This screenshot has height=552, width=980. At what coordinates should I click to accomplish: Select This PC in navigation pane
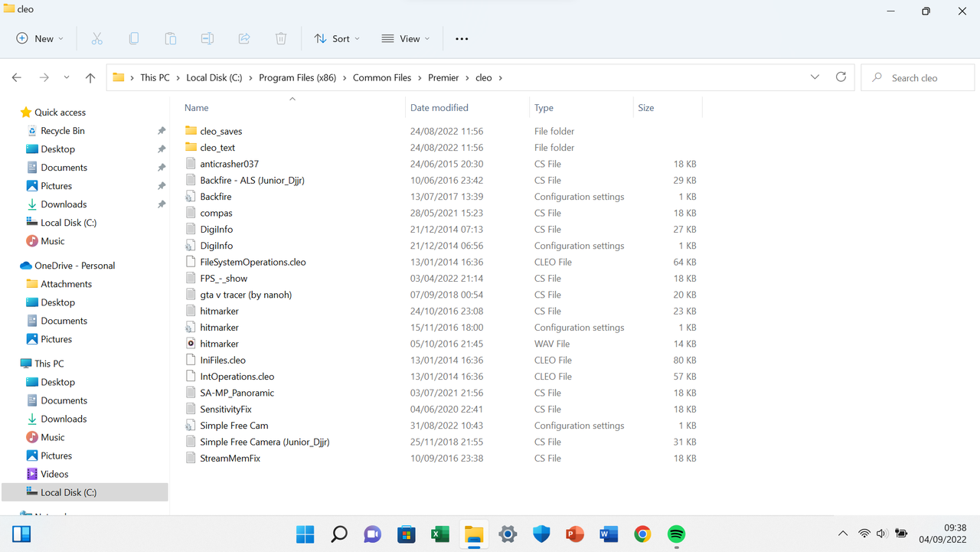[x=49, y=364]
